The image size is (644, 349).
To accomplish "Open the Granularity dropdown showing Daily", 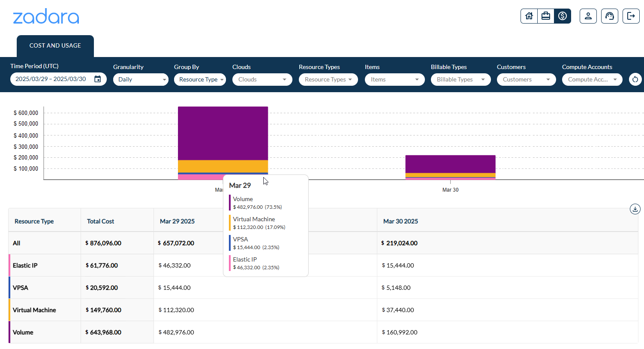I will coord(141,79).
